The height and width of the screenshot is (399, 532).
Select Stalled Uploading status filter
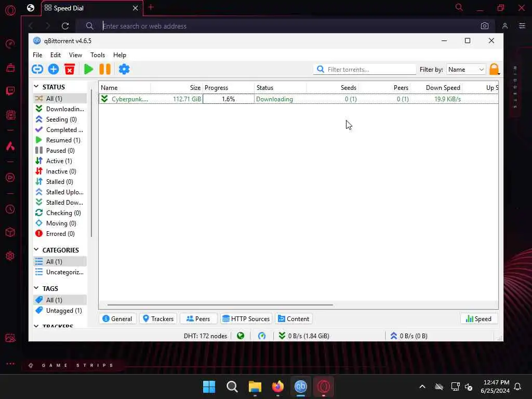pos(60,192)
